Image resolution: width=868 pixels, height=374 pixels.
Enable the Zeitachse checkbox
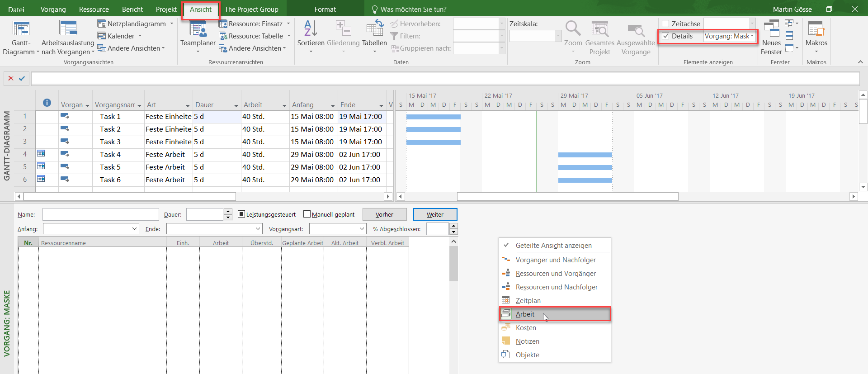tap(665, 24)
